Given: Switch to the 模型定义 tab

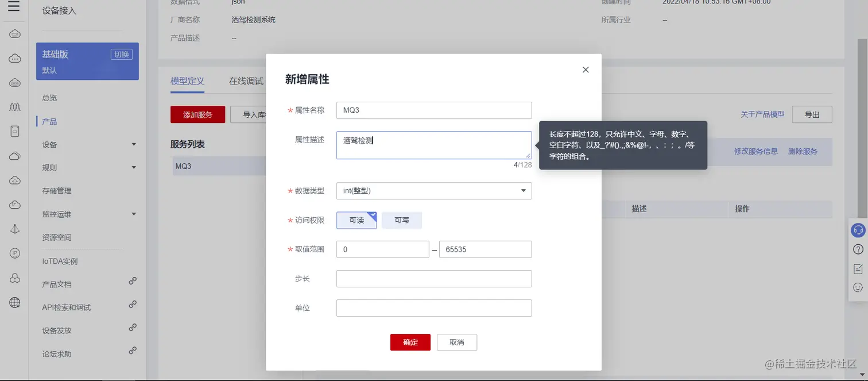Looking at the screenshot, I should pos(187,81).
